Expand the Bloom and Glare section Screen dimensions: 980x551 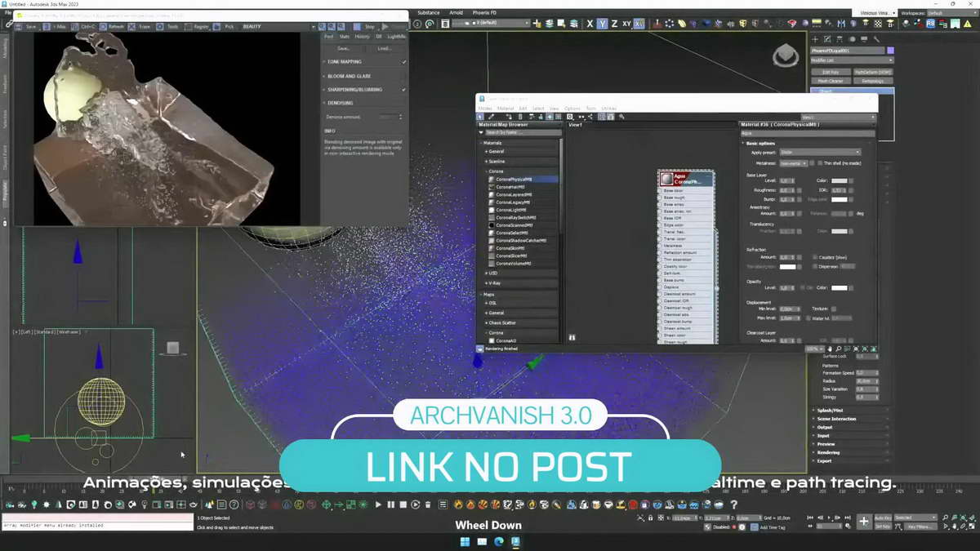pyautogui.click(x=350, y=76)
